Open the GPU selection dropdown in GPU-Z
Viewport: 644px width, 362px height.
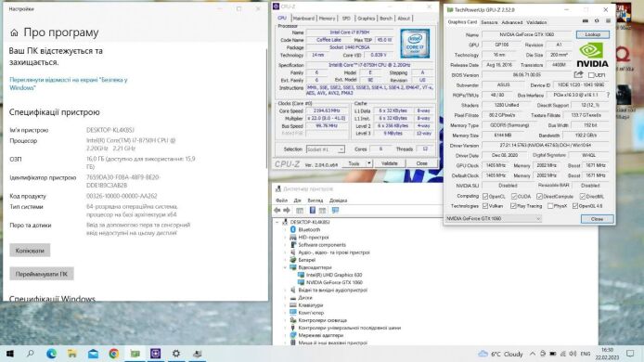coord(494,219)
